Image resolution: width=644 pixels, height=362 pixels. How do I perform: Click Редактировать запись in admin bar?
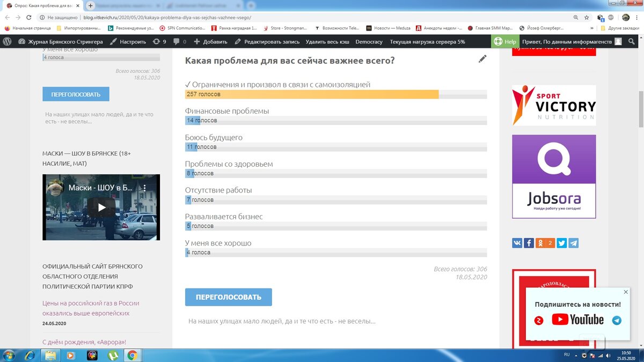(267, 41)
